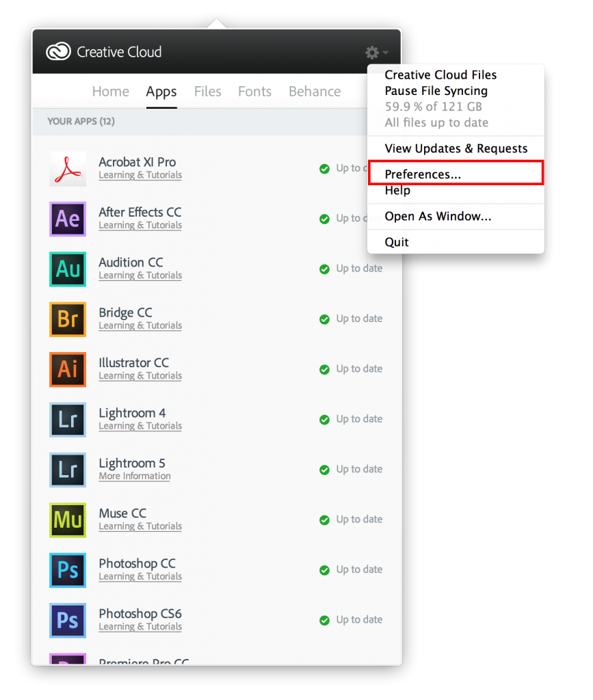Click Lightroom 5 green checkmark status
This screenshot has width=593, height=700.
[x=325, y=470]
